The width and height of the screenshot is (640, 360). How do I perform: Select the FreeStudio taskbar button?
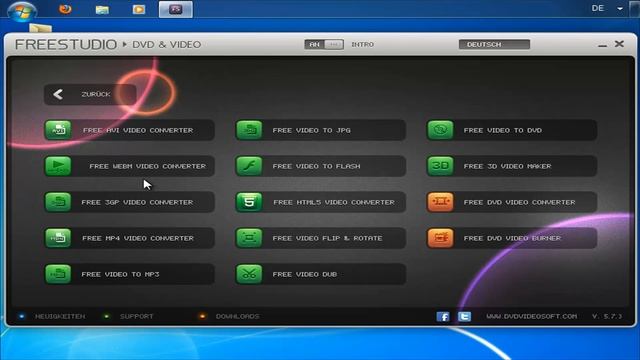176,9
